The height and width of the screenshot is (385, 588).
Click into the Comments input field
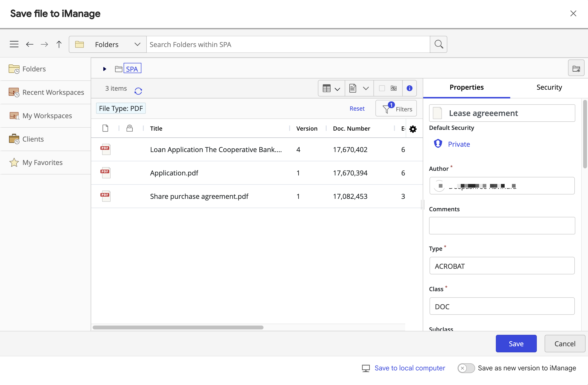click(x=502, y=225)
